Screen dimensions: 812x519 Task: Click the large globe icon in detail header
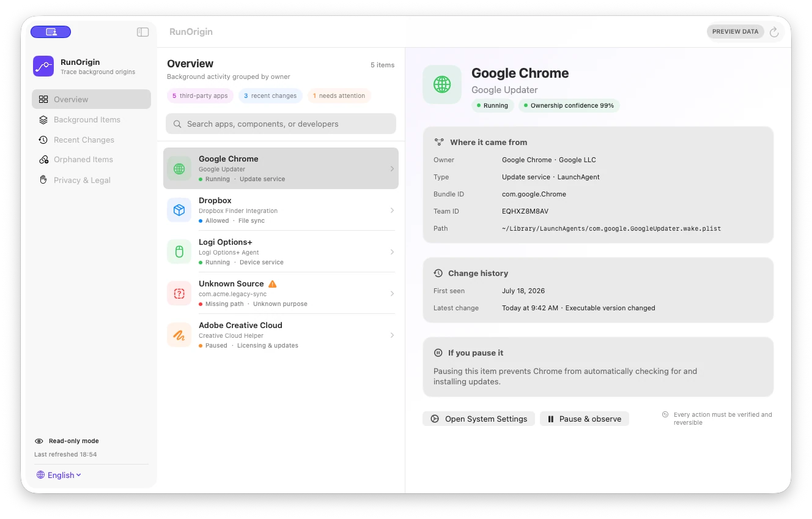click(442, 84)
